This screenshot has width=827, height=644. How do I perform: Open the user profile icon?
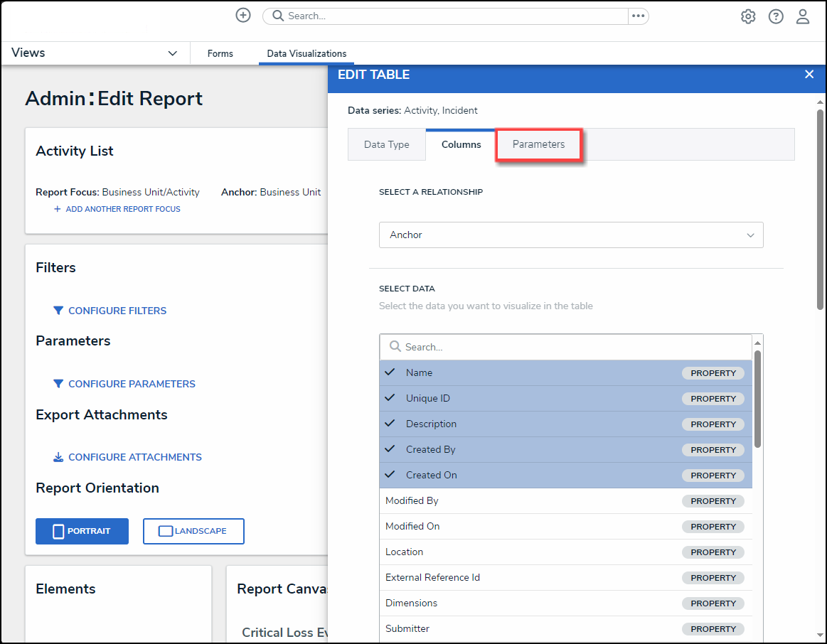click(803, 16)
